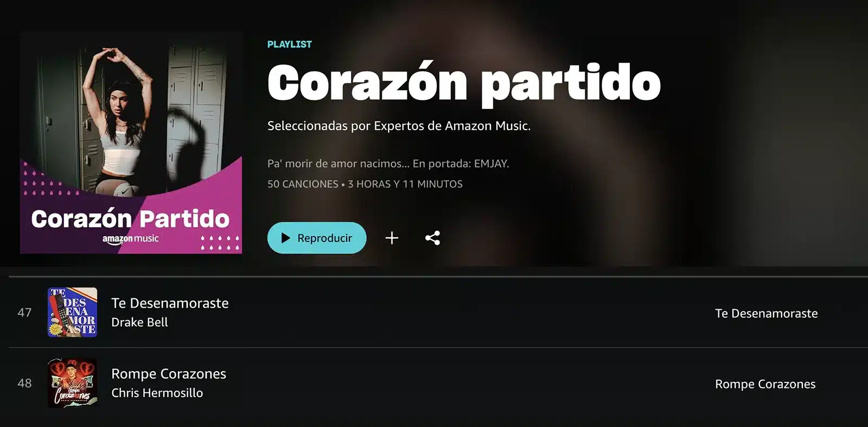Click the Corazón partido heading

464,83
